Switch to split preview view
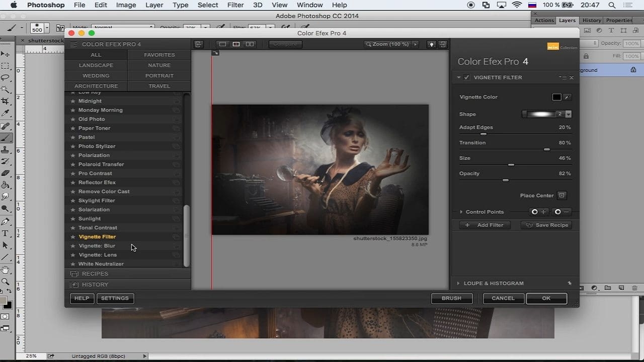Viewport: 644px width, 362px height. (x=236, y=44)
